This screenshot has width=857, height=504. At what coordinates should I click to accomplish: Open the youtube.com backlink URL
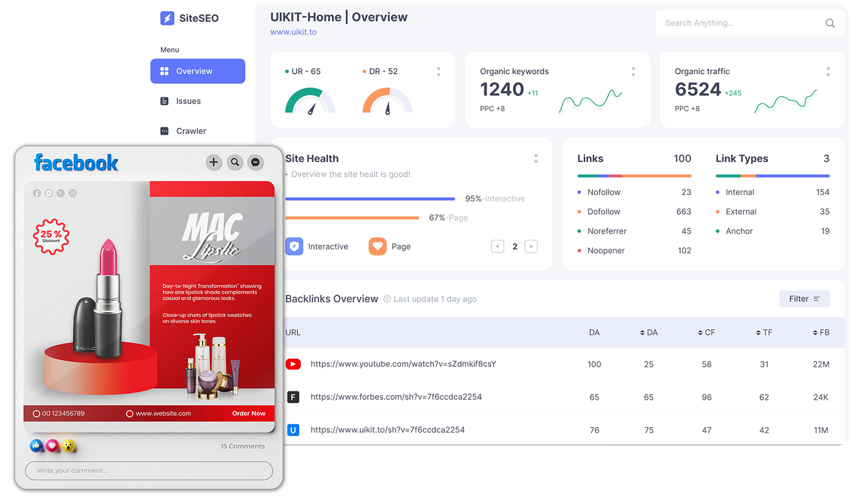click(403, 364)
